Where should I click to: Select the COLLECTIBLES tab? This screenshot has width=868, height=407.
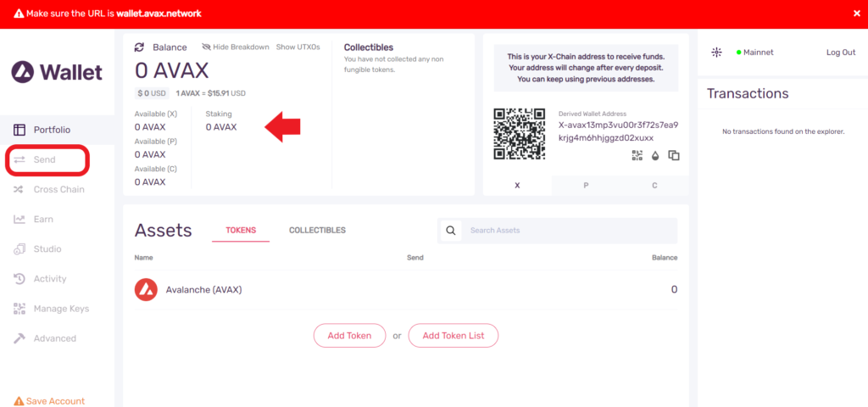pyautogui.click(x=317, y=231)
